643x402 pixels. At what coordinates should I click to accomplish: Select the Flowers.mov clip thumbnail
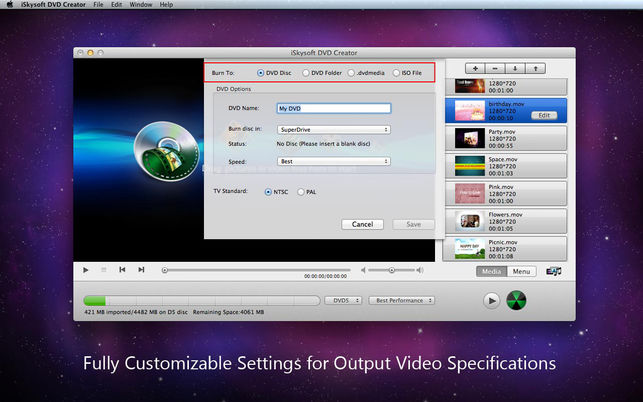click(470, 222)
